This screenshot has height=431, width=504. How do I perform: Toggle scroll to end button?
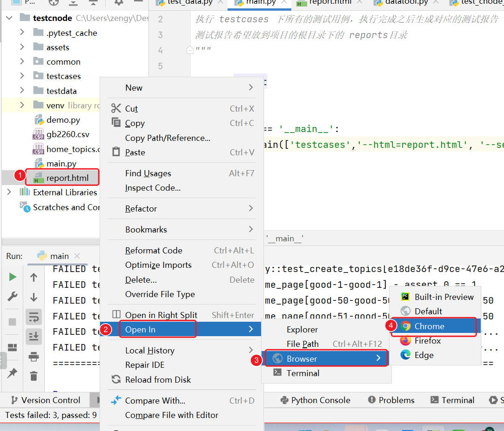tap(34, 337)
